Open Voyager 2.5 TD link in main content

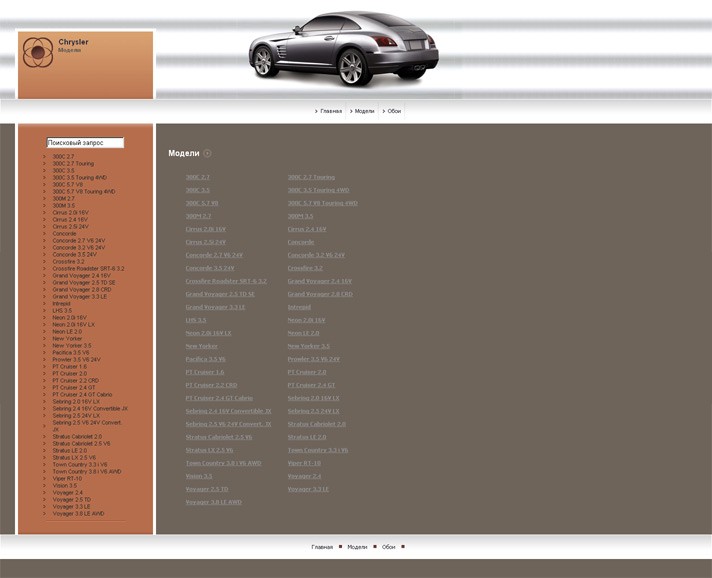207,489
